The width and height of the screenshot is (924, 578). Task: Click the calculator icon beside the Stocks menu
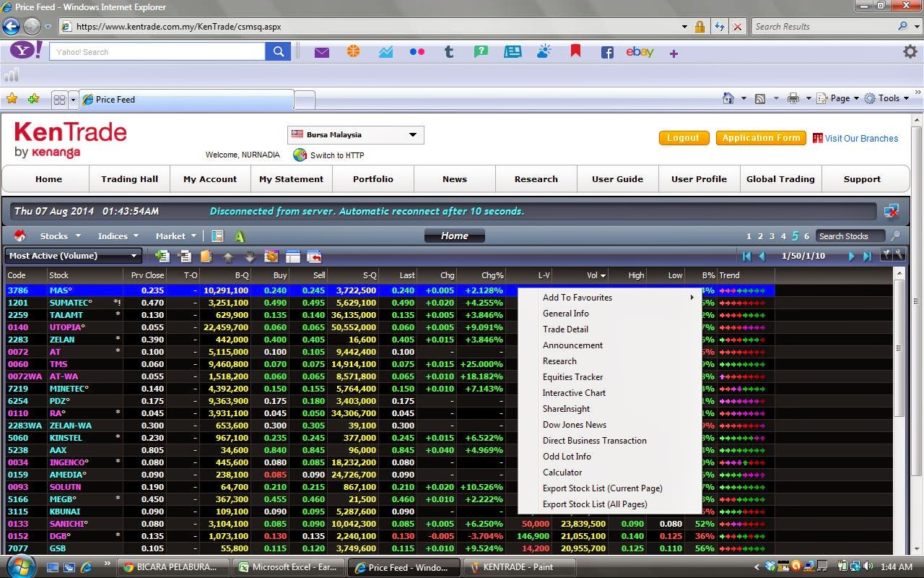(x=217, y=236)
